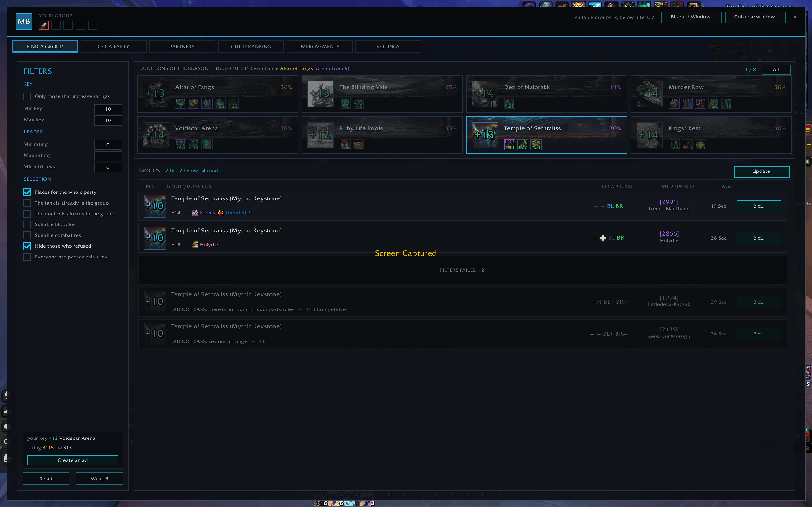Open Altar of Fangs +13 dungeon thumbnail
The width and height of the screenshot is (812, 507).
click(x=156, y=94)
